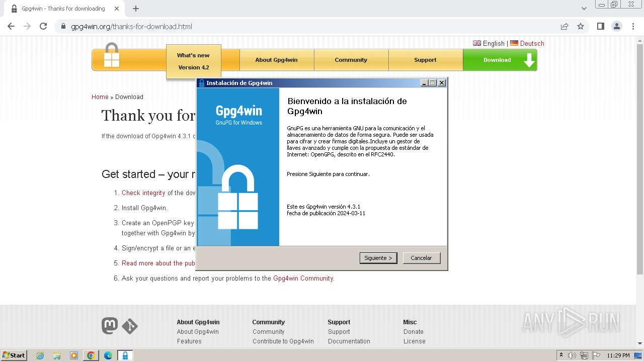Open Microsoft Edge from taskbar
The width and height of the screenshot is (644, 362).
coord(108,355)
